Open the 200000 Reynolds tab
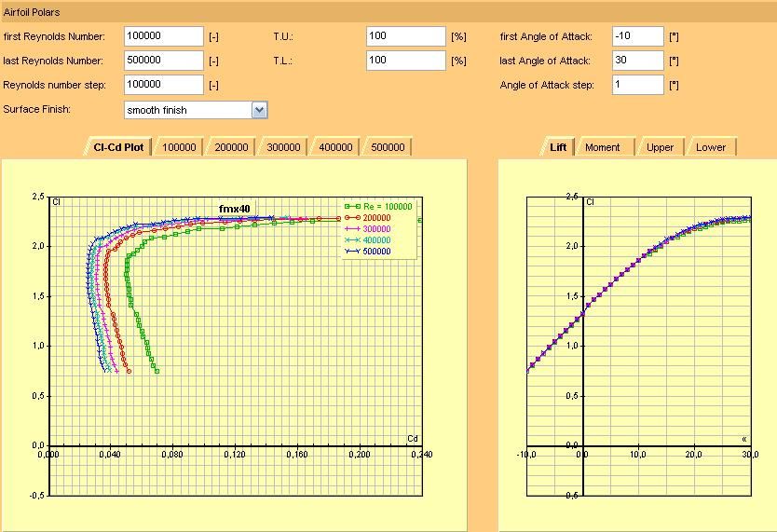 coord(231,147)
